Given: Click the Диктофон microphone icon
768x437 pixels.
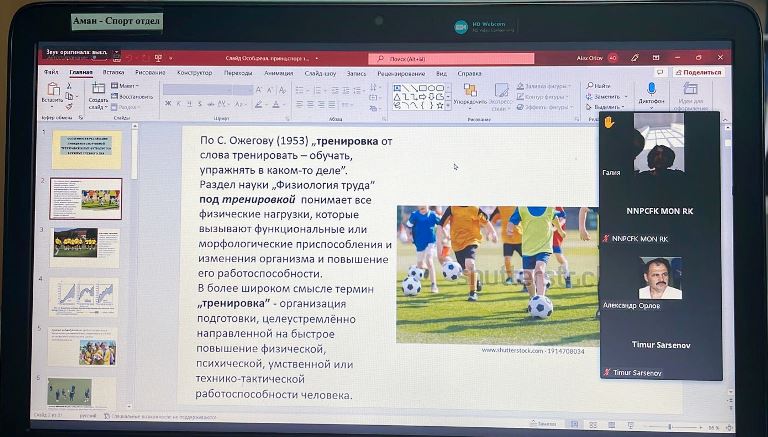Looking at the screenshot, I should 651,89.
